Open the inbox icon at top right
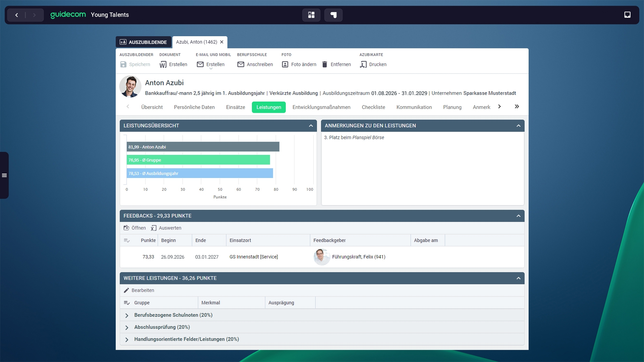 pos(627,15)
